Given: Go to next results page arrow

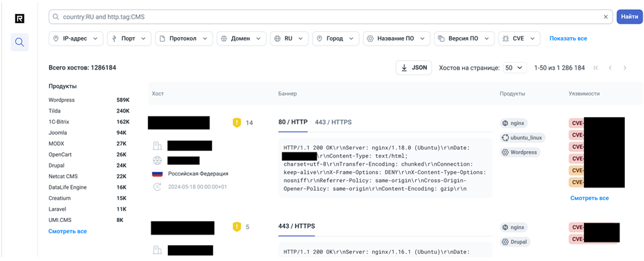Looking at the screenshot, I should click(x=625, y=68).
